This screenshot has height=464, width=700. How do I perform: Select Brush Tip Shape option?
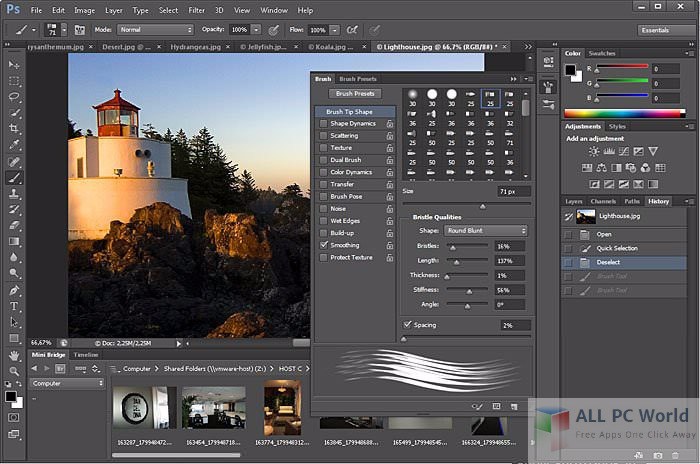pyautogui.click(x=355, y=112)
